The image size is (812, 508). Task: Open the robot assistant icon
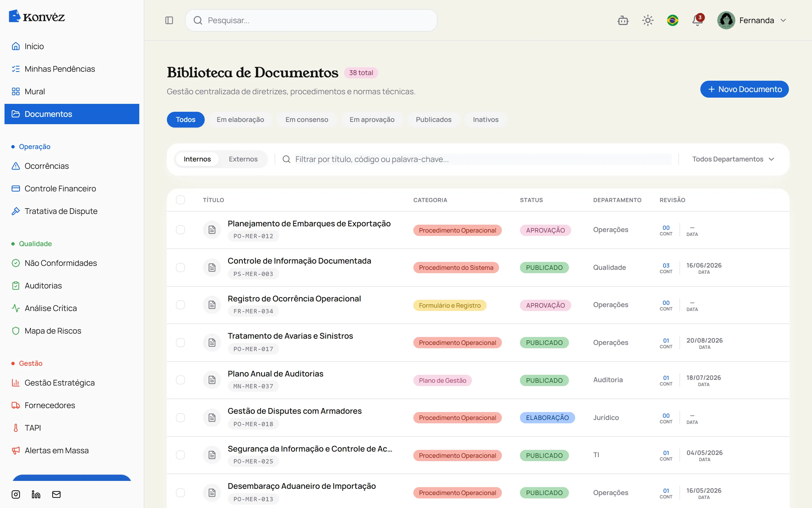coord(623,21)
